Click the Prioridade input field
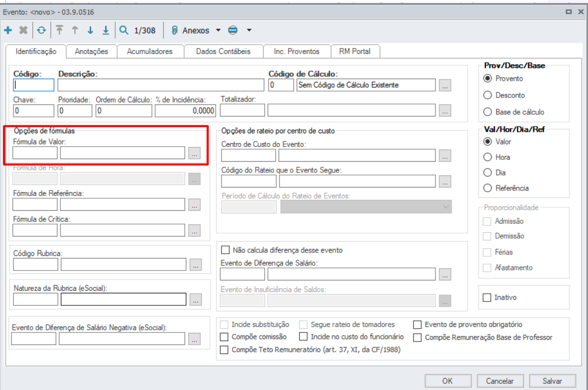This screenshot has width=588, height=390. tap(75, 111)
